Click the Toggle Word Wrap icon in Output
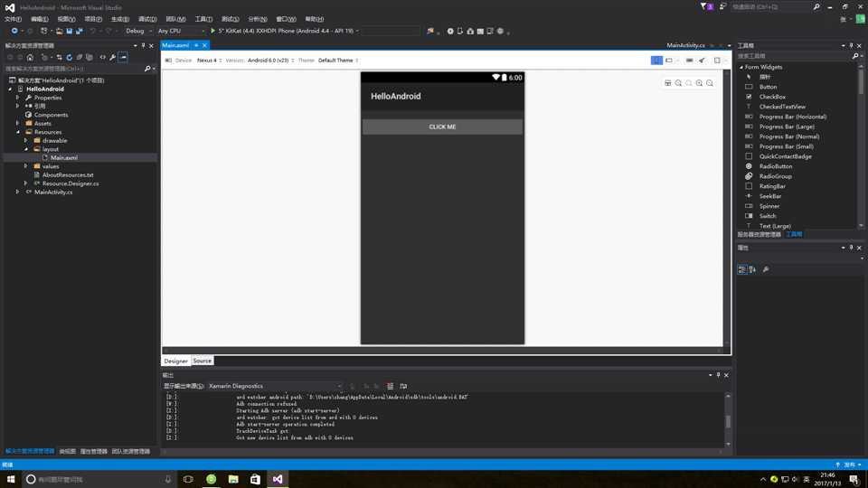 tap(403, 386)
